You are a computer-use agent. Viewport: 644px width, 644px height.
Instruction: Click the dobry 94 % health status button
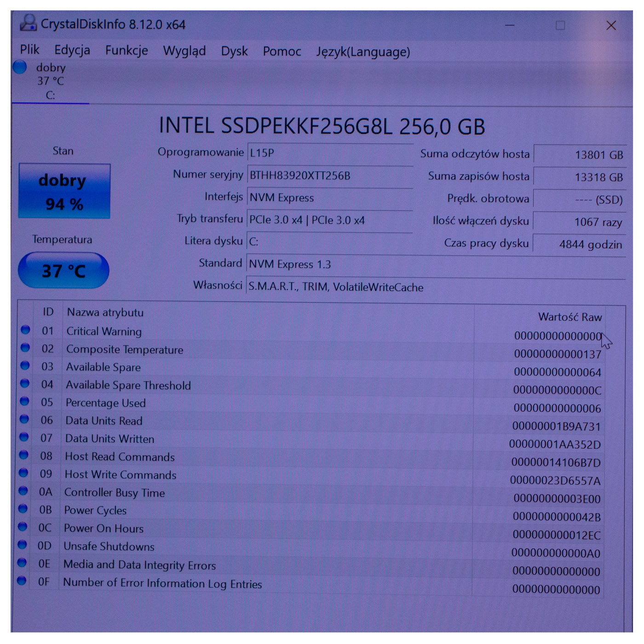[x=64, y=191]
